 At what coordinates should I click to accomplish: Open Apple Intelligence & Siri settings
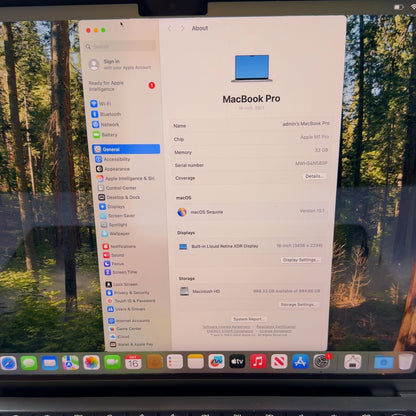click(x=126, y=178)
